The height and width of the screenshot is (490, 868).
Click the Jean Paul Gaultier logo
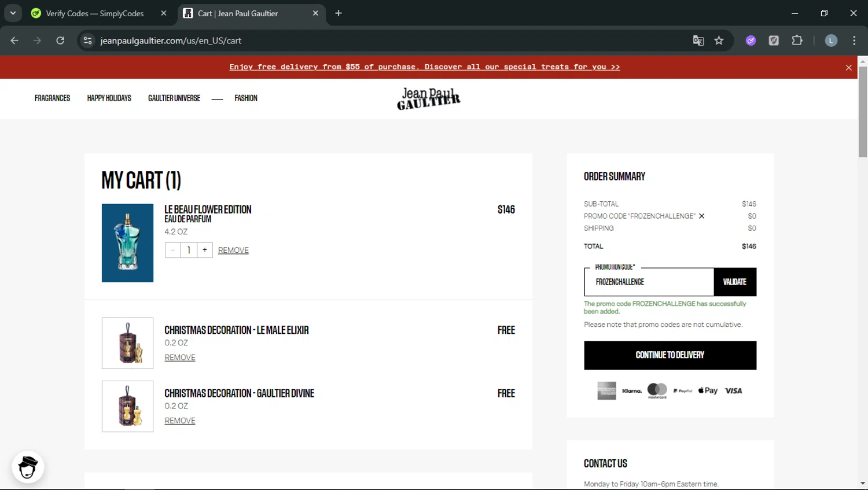(429, 99)
